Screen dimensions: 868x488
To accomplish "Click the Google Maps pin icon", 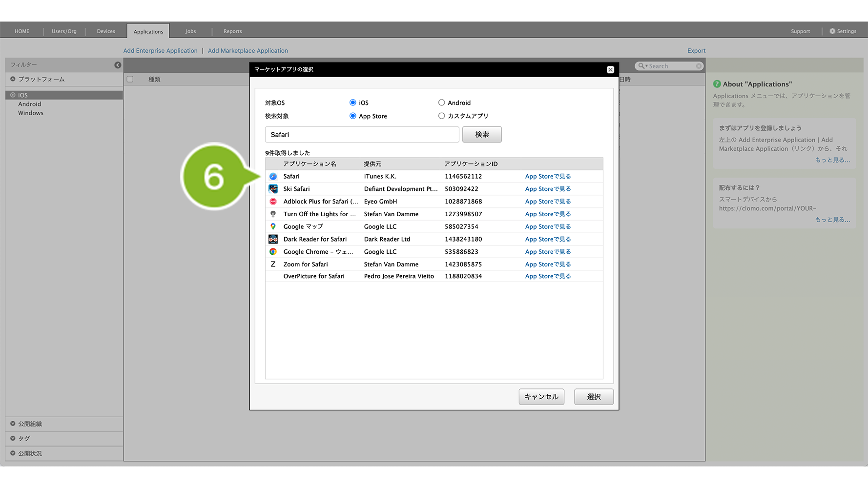I will click(x=273, y=226).
